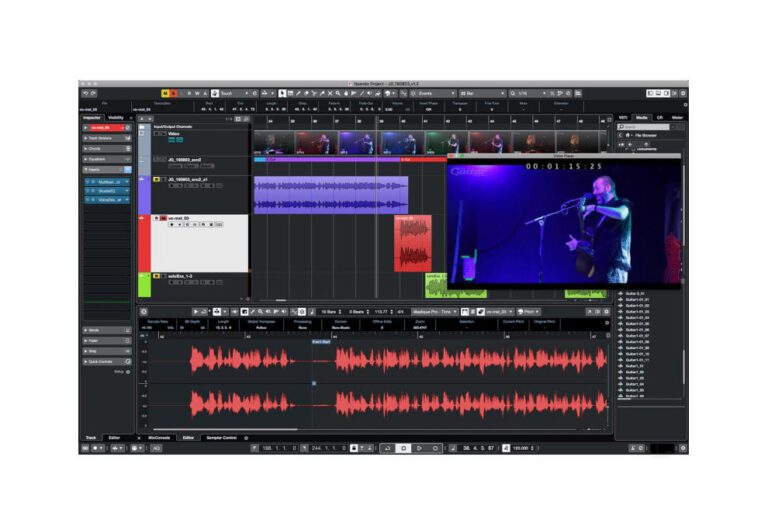Open the Track tab at bottom left
Viewport: 768px width, 526px height.
[x=91, y=438]
